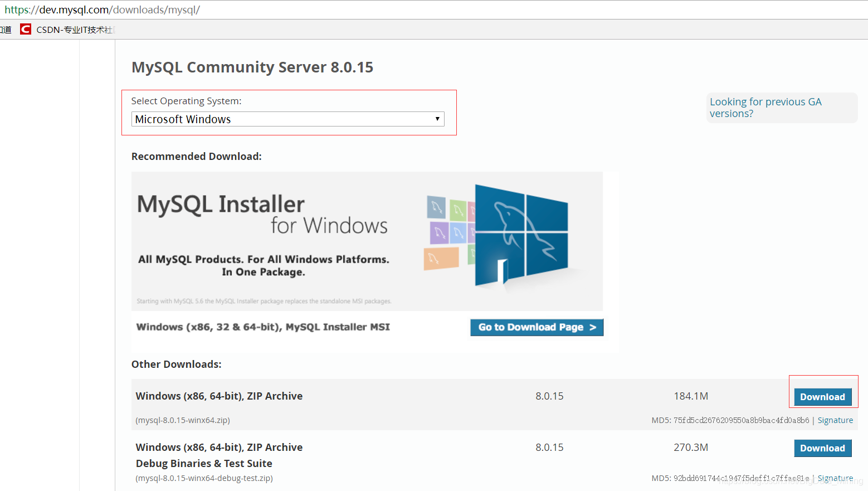Screen dimensions: 868x491
Task: Click the MySQL Installer for Windows banner
Action: click(367, 241)
